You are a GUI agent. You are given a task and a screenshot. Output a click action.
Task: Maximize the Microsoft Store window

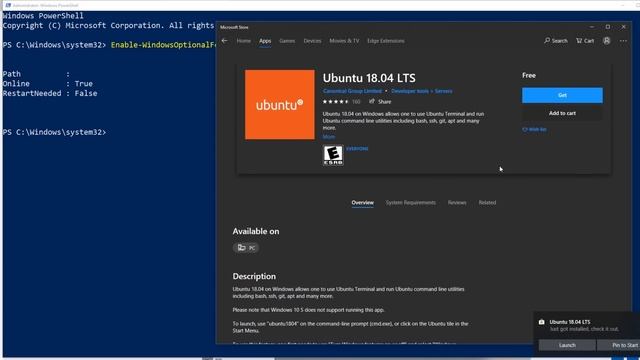coord(608,27)
